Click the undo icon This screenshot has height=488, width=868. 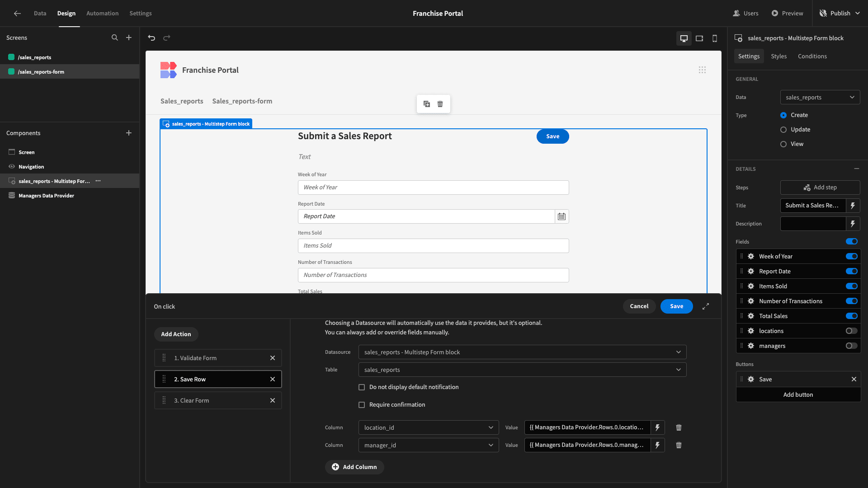(x=151, y=38)
